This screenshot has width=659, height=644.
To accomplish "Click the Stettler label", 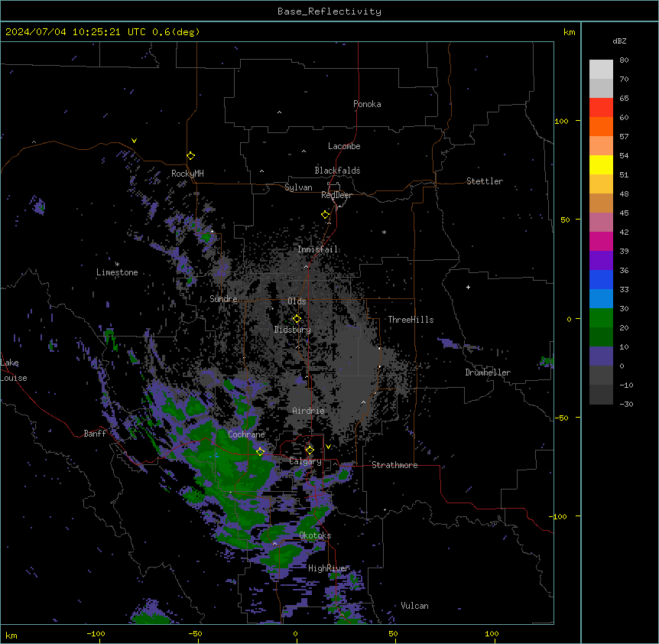I will click(485, 181).
